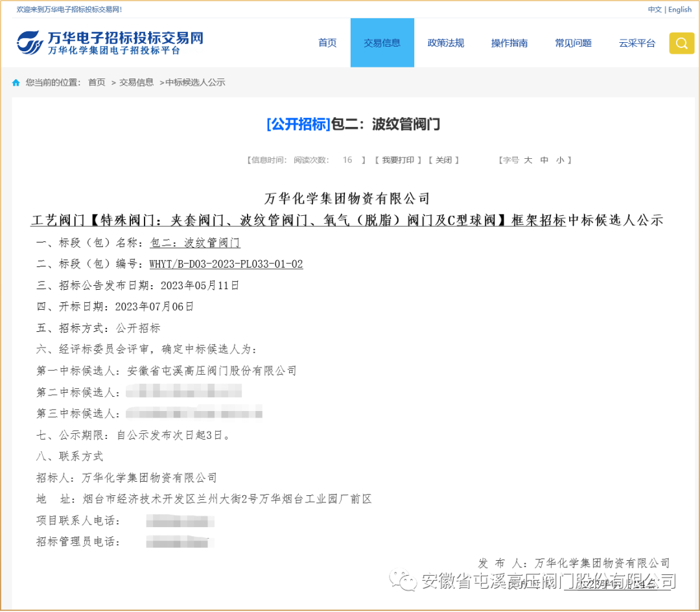
Task: Open the 云采平台 menu item
Action: tap(637, 43)
